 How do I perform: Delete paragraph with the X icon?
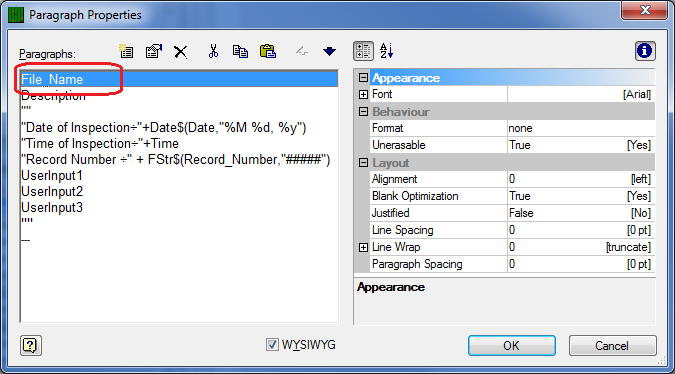coord(180,52)
